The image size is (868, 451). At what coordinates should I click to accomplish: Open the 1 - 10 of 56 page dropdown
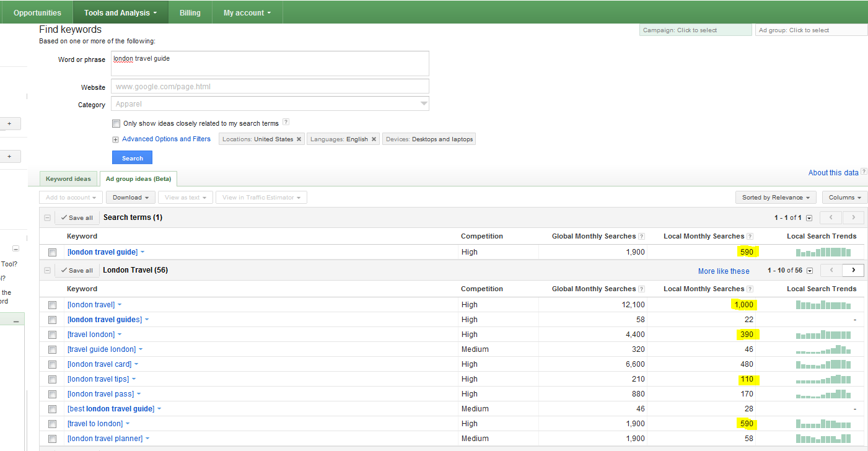(809, 271)
